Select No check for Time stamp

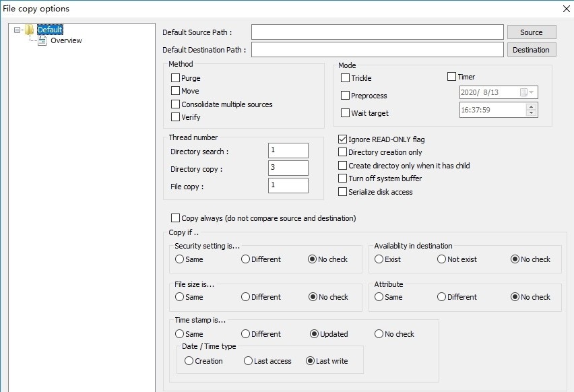[x=379, y=334]
